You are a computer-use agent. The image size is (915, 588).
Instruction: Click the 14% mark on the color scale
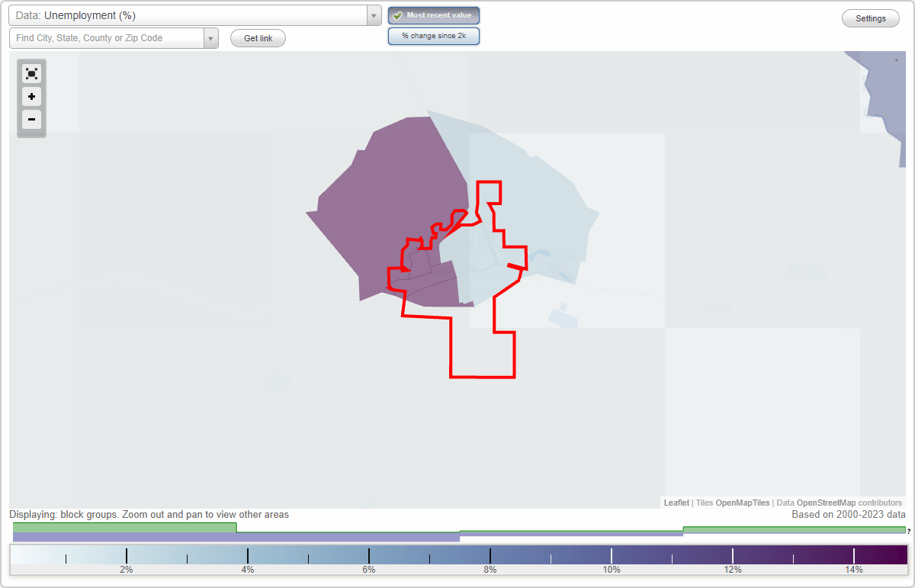tap(854, 569)
